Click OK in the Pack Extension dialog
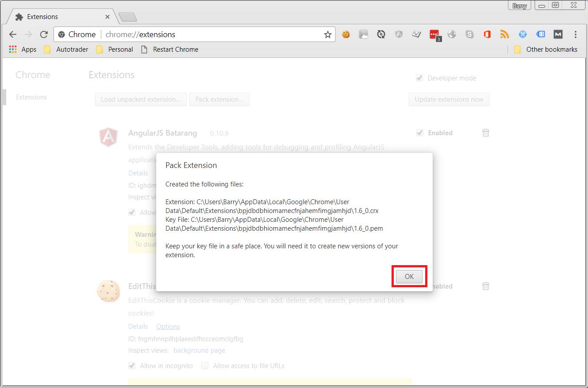 tap(409, 277)
